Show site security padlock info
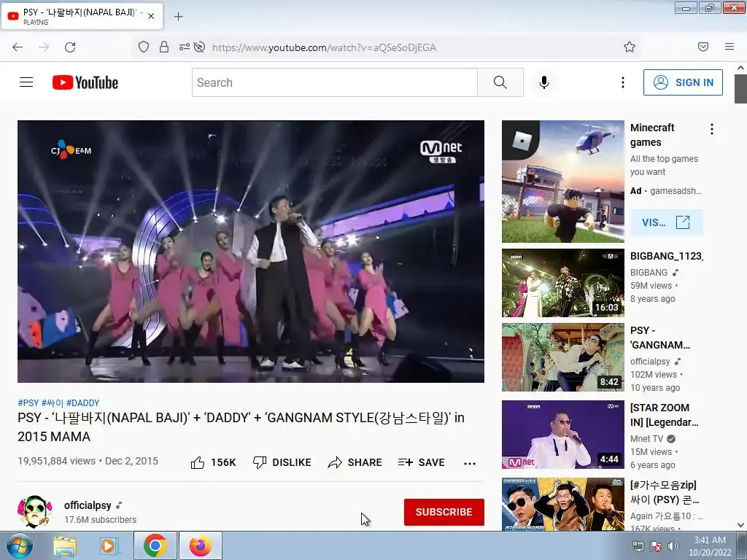 click(x=164, y=47)
